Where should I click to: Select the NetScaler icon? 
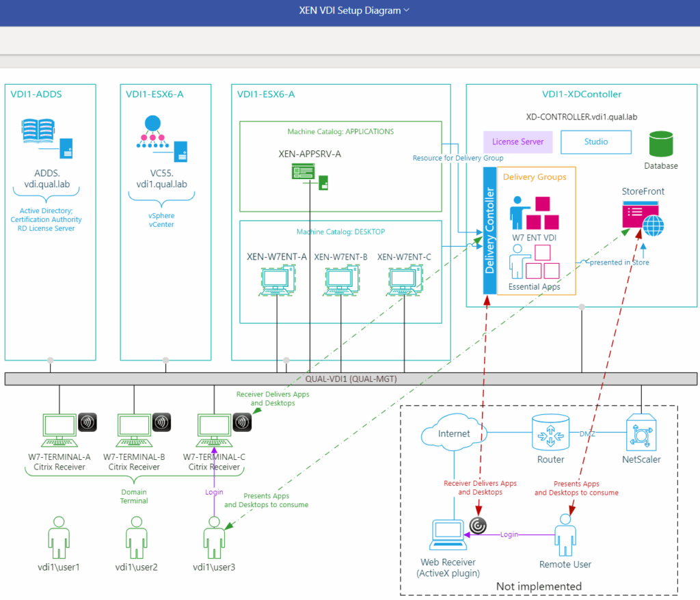click(x=641, y=432)
